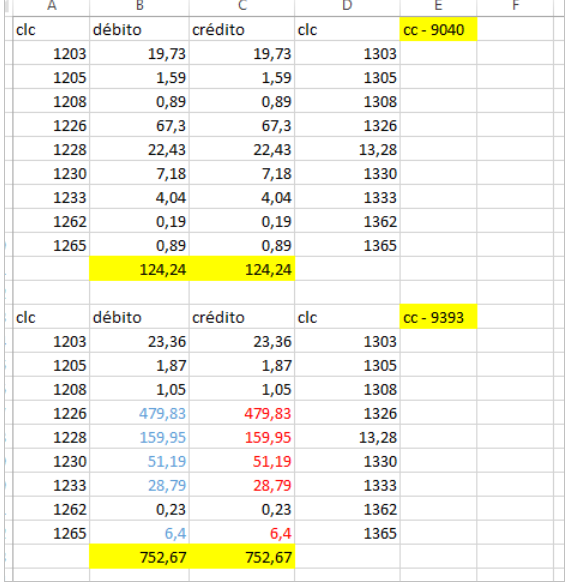569x583 pixels.
Task: Select the débito cell showing 0,23
Action: 139,509
